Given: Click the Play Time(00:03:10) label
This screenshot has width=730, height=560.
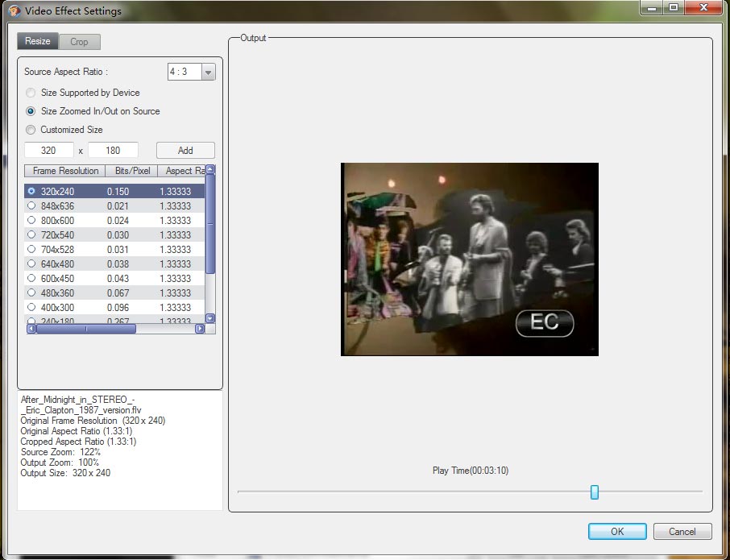Looking at the screenshot, I should point(471,471).
